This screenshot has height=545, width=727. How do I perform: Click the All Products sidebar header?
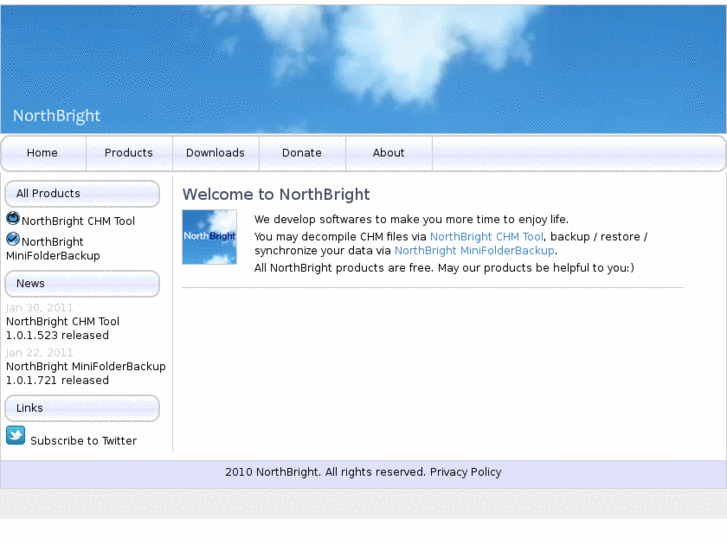click(82, 194)
